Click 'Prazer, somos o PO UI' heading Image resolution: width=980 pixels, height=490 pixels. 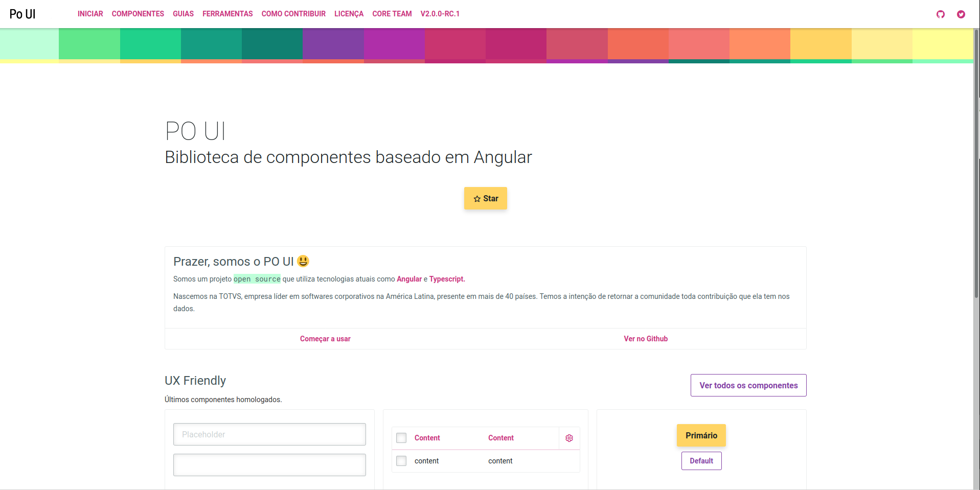click(x=241, y=262)
